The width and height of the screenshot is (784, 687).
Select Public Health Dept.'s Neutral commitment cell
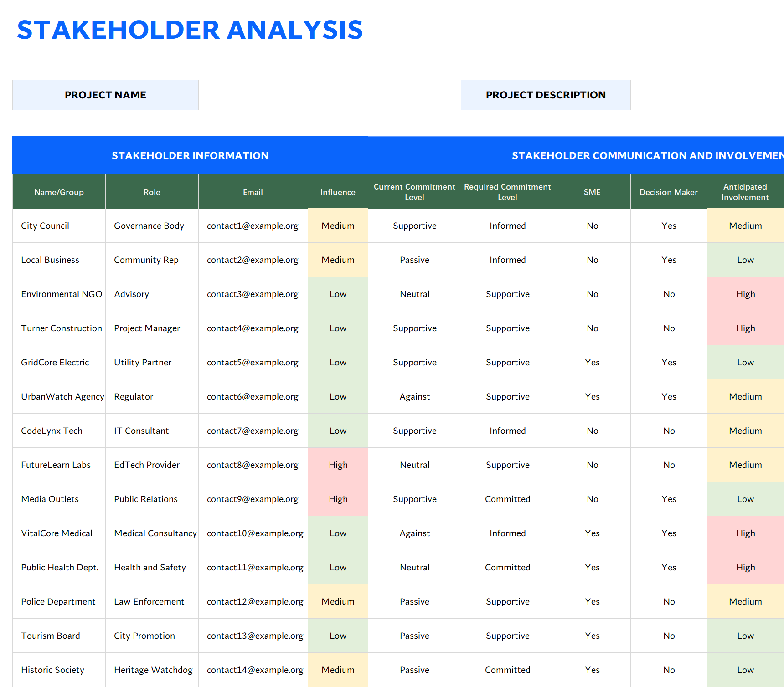414,567
